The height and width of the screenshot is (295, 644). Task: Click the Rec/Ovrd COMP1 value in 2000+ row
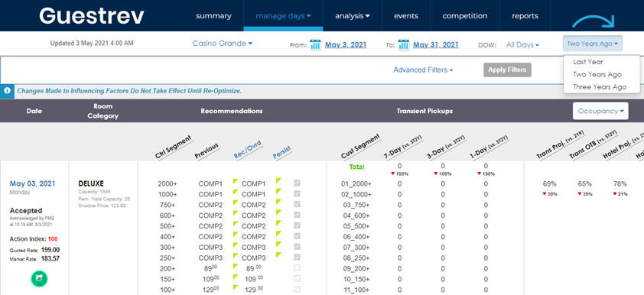tap(253, 183)
